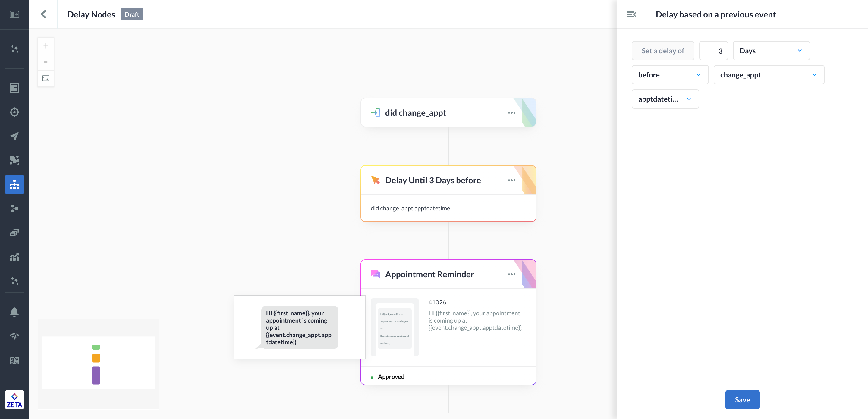Open the Days unit dropdown
The width and height of the screenshot is (868, 419).
click(771, 51)
